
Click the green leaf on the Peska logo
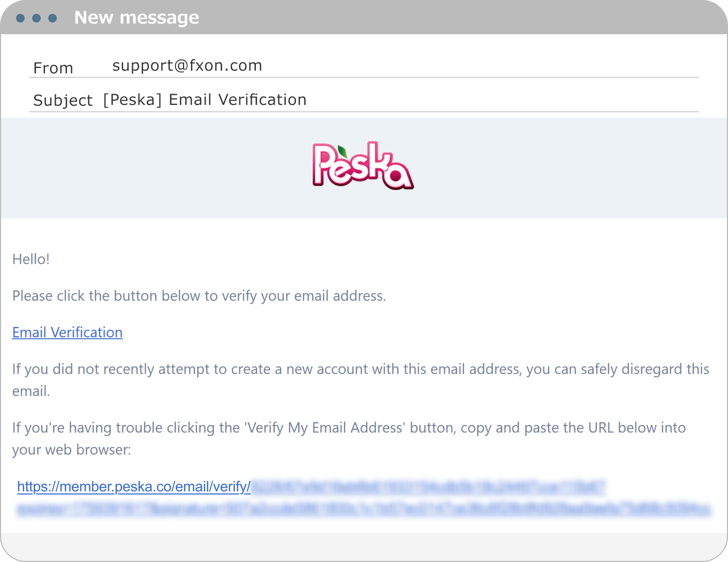click(341, 151)
